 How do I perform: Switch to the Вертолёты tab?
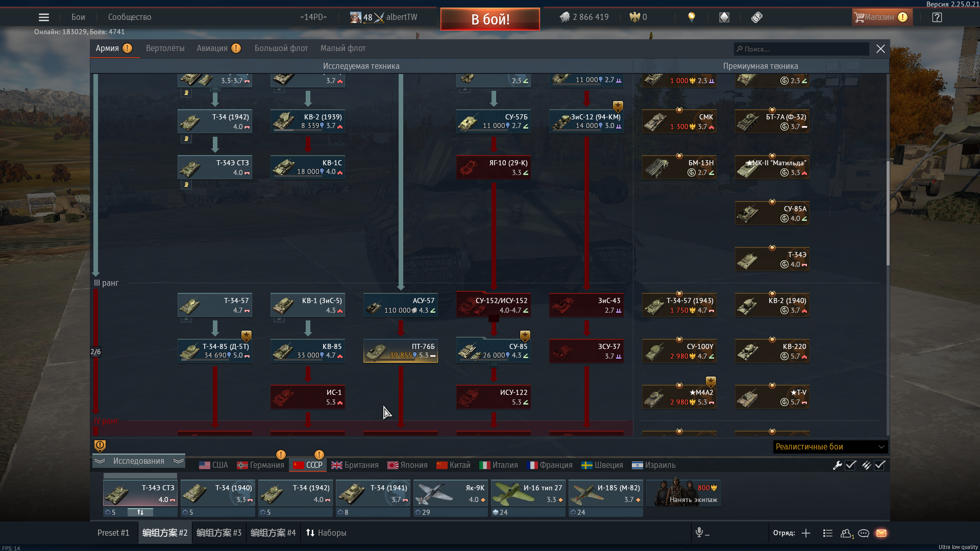165,48
